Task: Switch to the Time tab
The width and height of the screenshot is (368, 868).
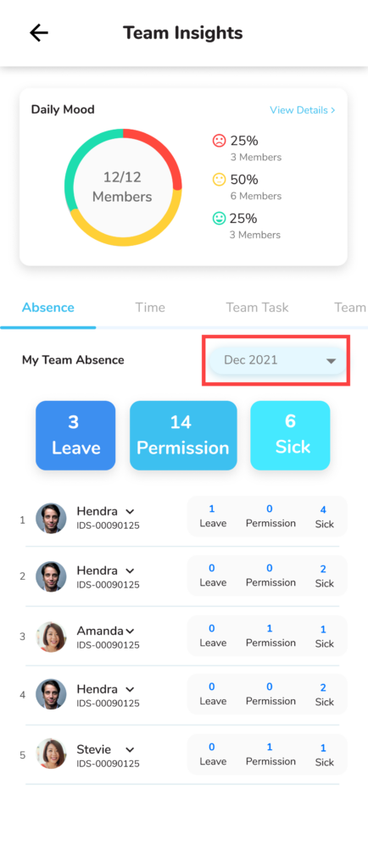Action: (150, 308)
